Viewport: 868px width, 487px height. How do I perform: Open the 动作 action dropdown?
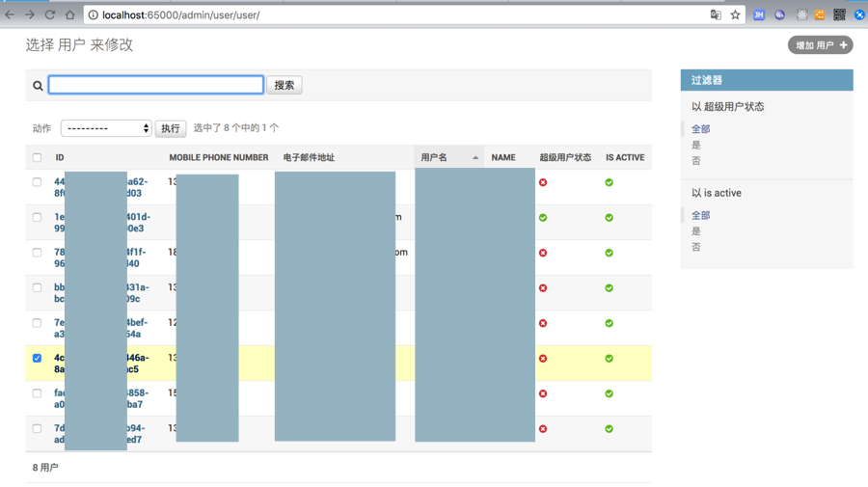tap(106, 128)
